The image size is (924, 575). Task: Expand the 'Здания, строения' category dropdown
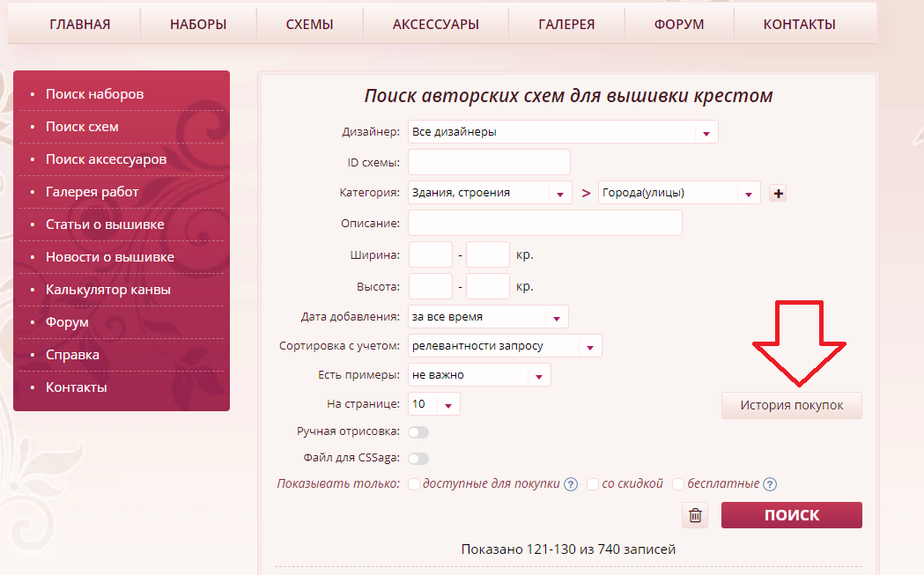(490, 193)
